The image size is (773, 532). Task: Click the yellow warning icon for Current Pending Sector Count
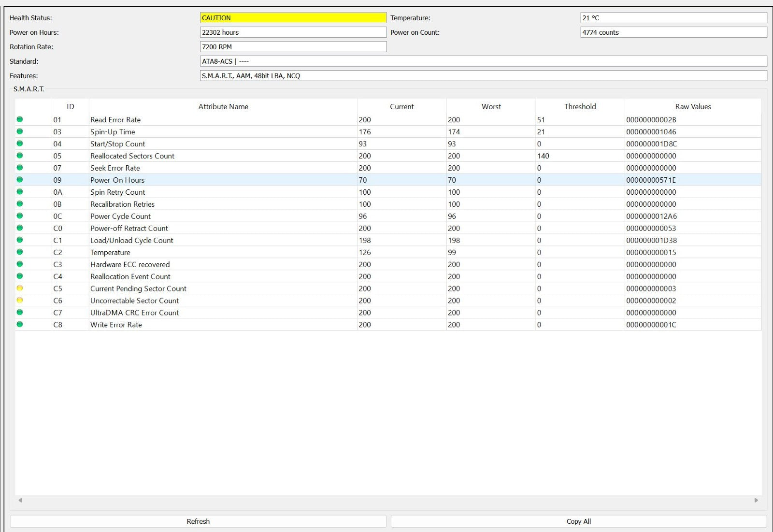[20, 288]
